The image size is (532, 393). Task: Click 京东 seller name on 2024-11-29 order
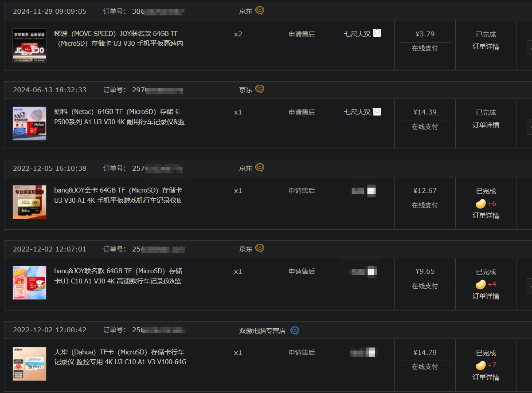246,11
